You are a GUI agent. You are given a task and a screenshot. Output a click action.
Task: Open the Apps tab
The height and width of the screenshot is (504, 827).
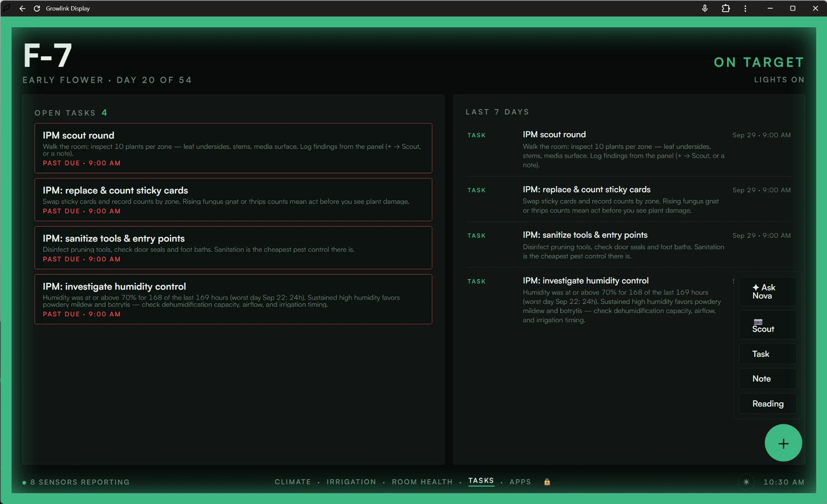[520, 482]
